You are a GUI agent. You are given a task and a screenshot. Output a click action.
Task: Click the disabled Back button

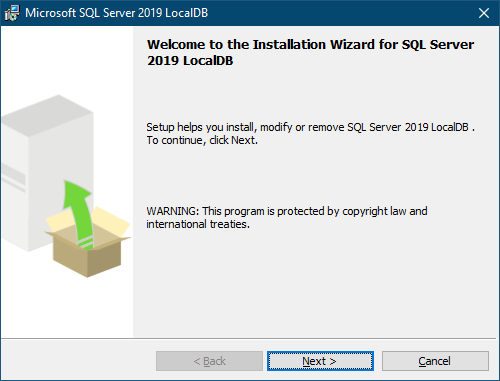pyautogui.click(x=209, y=361)
